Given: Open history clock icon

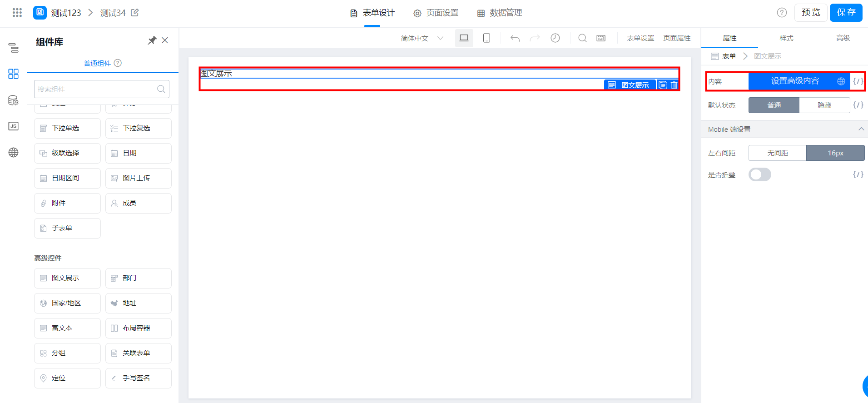Looking at the screenshot, I should [555, 38].
